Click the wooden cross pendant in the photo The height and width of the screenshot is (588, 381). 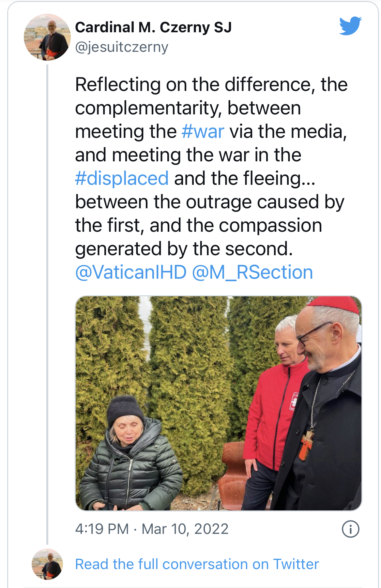[x=307, y=444]
